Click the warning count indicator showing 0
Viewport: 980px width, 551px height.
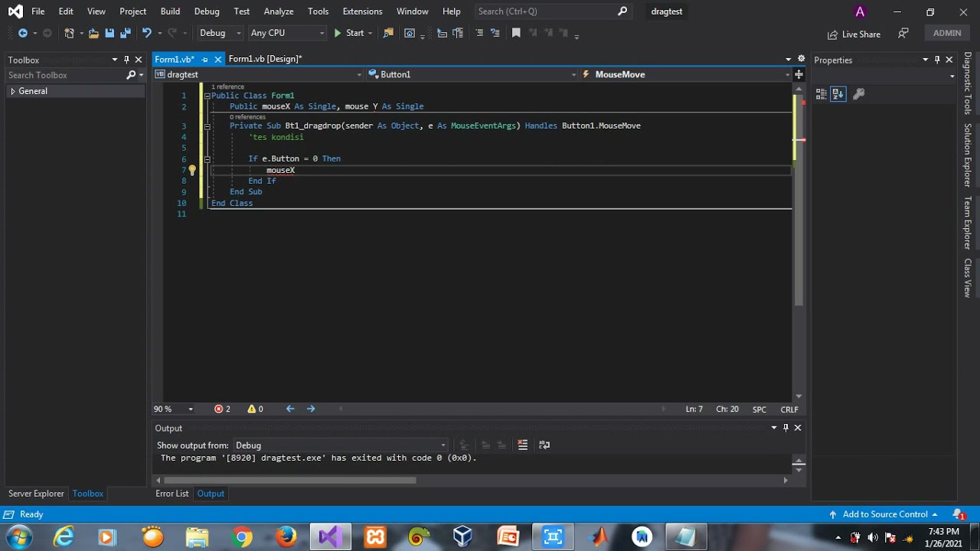coord(255,409)
